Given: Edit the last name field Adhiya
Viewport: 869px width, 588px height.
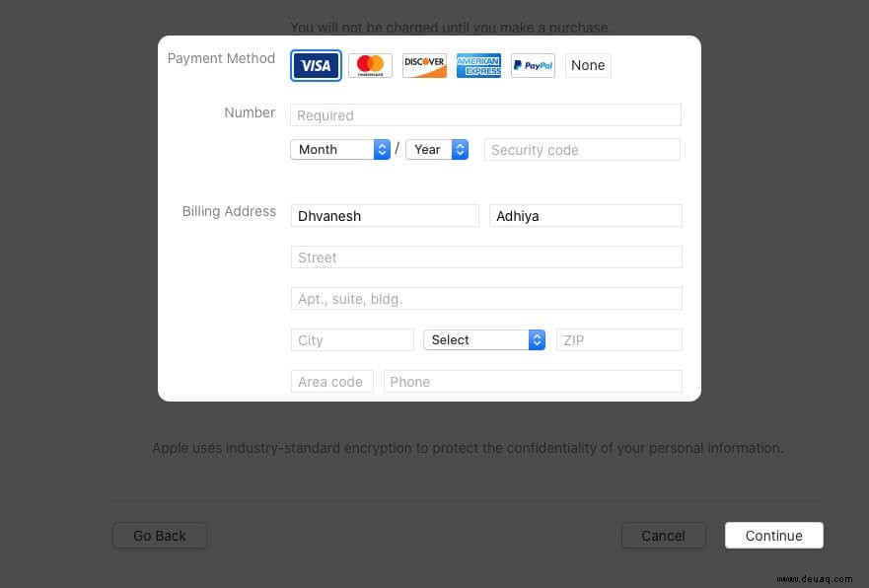Looking at the screenshot, I should (585, 216).
